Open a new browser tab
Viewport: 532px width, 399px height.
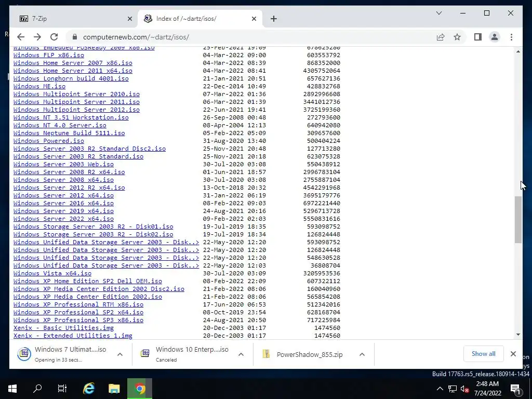[274, 19]
